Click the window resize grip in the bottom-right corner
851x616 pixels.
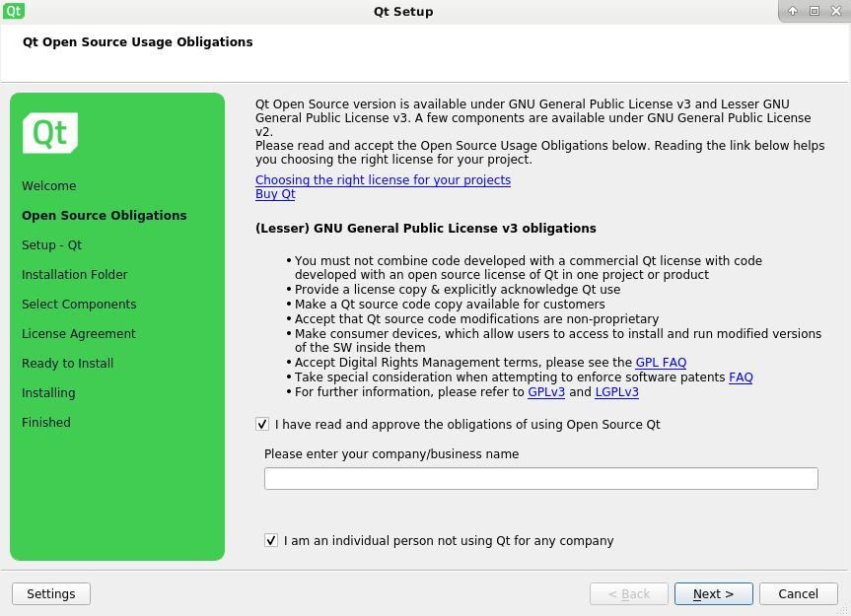843,609
